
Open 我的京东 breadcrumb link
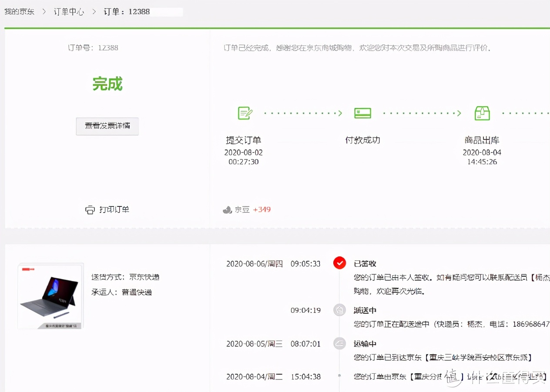tap(19, 12)
